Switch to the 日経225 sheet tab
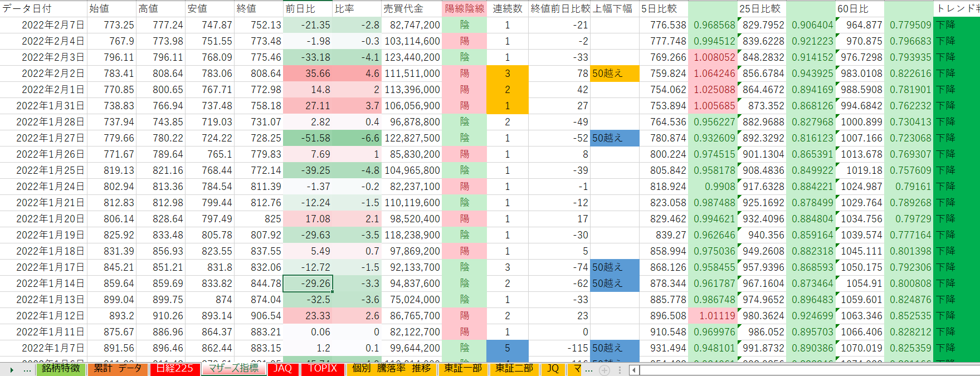 point(174,369)
